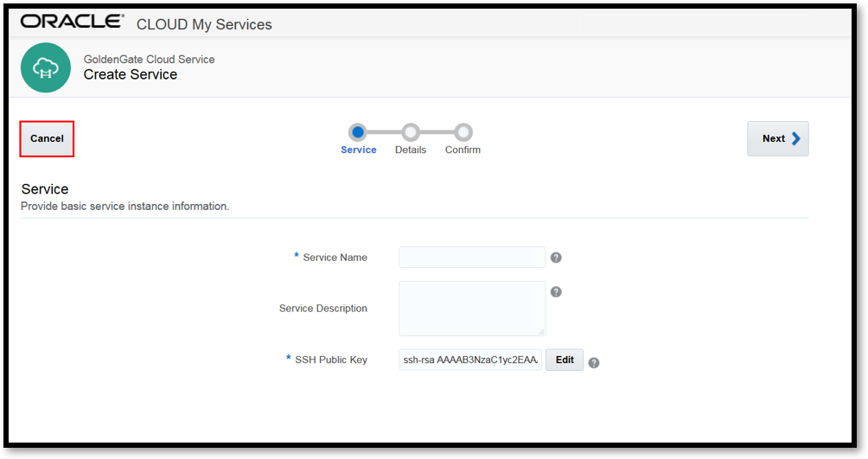This screenshot has height=459, width=868.
Task: Select the SSH Public Key text field
Action: 470,360
